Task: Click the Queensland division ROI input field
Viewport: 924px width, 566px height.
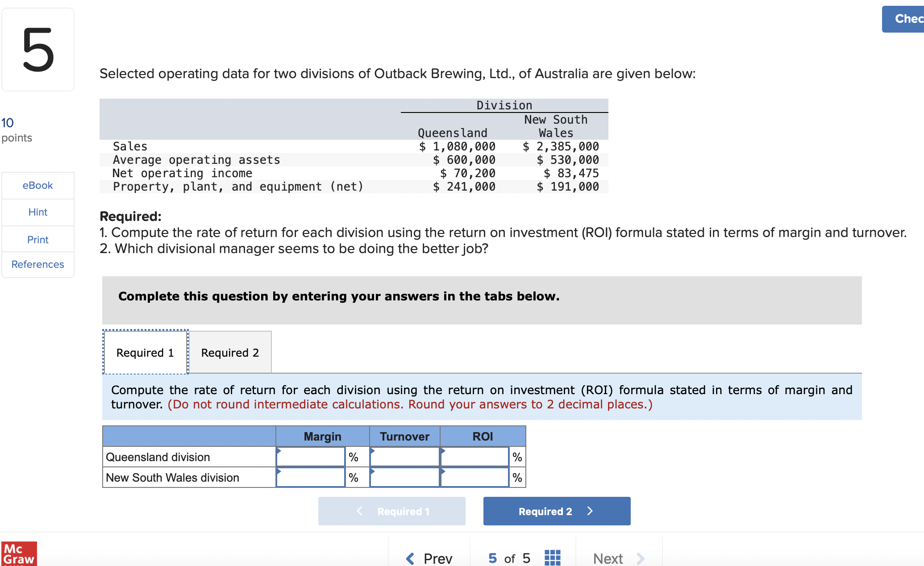Action: pyautogui.click(x=474, y=456)
